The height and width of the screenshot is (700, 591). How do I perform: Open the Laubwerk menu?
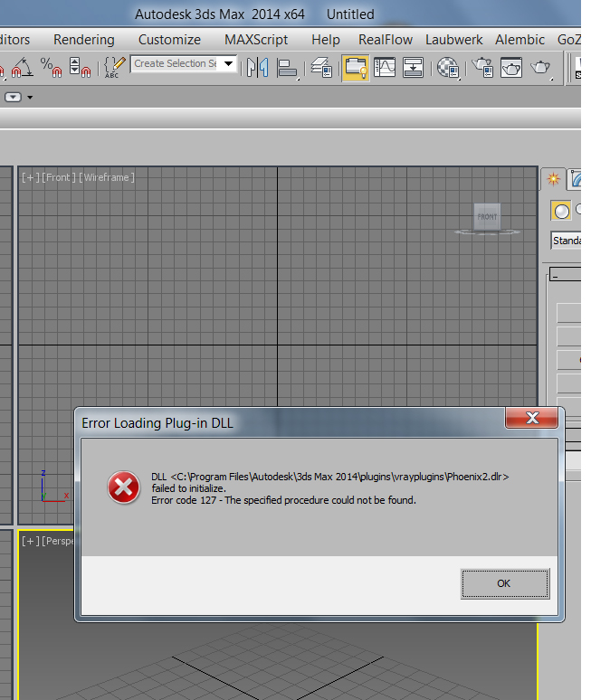[x=453, y=40]
